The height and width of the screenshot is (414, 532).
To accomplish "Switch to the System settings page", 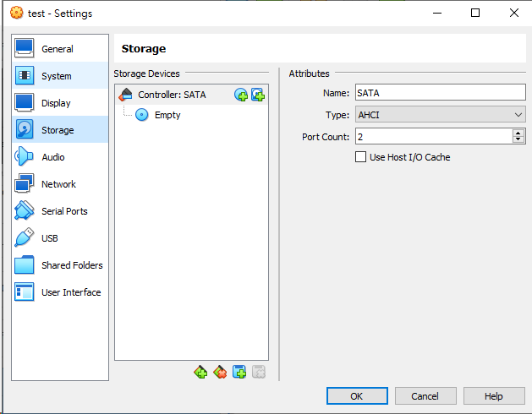I will click(57, 76).
